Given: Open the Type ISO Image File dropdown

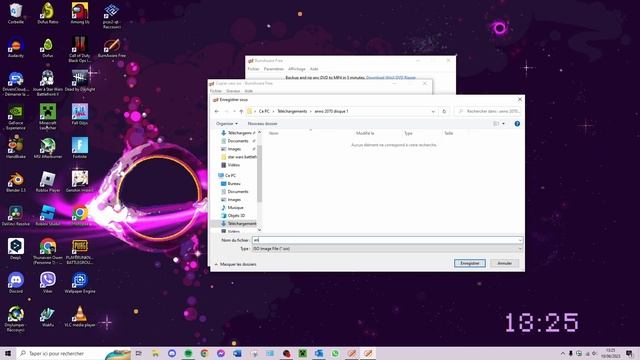Looking at the screenshot, I should point(387,249).
